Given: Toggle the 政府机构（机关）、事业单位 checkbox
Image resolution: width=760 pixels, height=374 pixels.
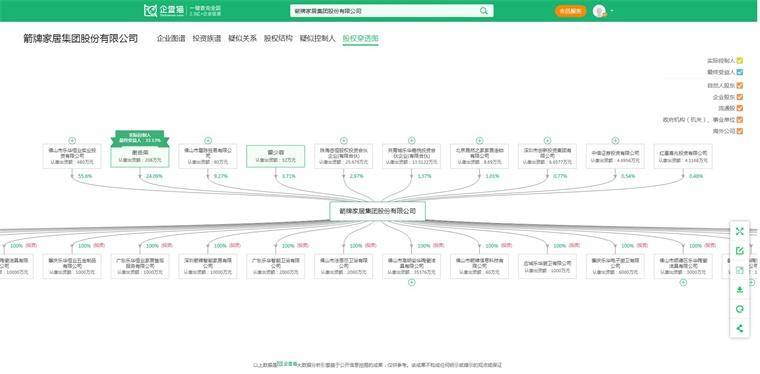Looking at the screenshot, I should tap(740, 119).
